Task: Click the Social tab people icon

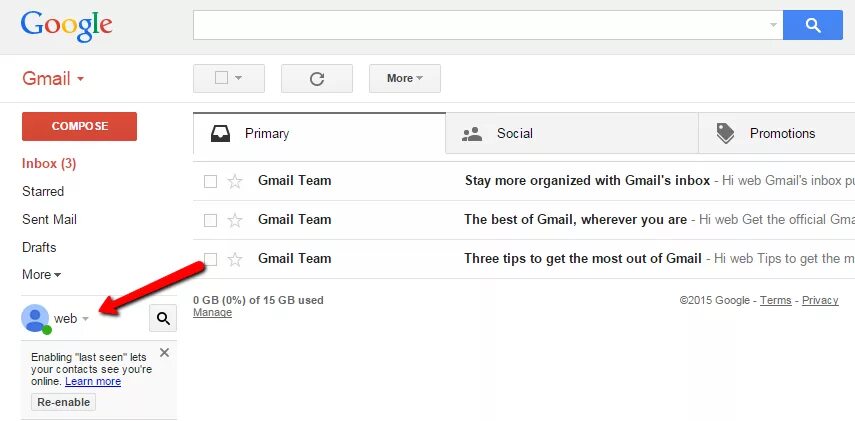Action: [x=472, y=134]
